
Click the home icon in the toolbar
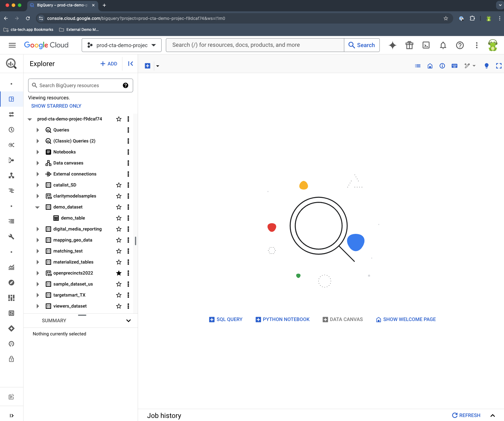[430, 66]
